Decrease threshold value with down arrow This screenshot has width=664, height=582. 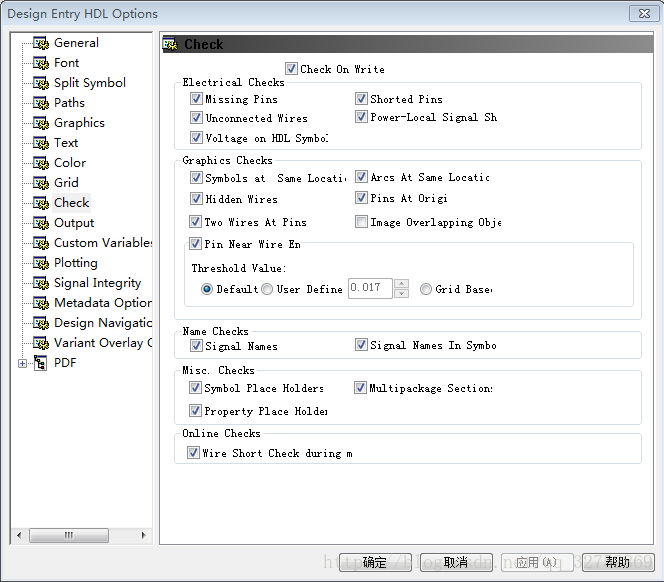click(401, 293)
